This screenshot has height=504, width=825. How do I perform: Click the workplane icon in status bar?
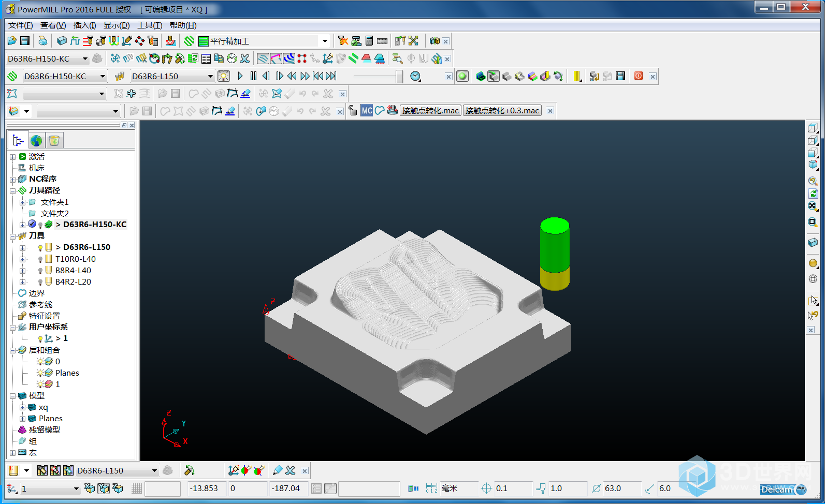click(11, 488)
